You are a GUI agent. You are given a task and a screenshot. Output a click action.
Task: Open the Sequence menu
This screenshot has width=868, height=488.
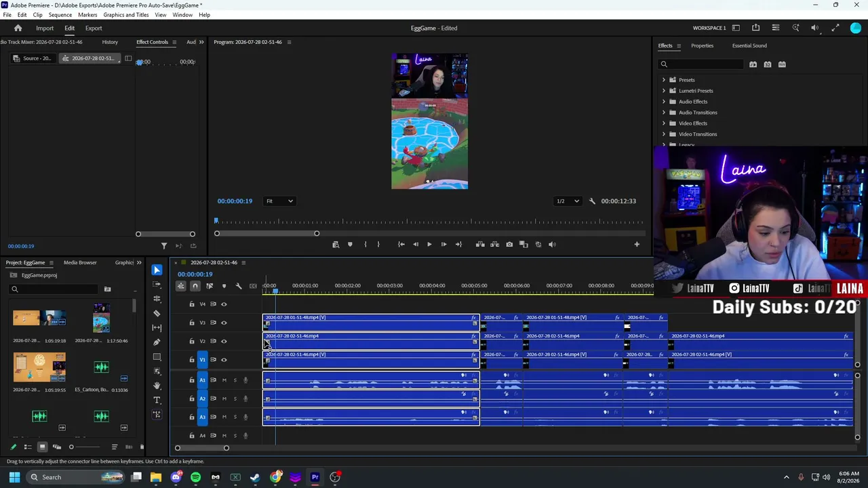[x=60, y=15]
